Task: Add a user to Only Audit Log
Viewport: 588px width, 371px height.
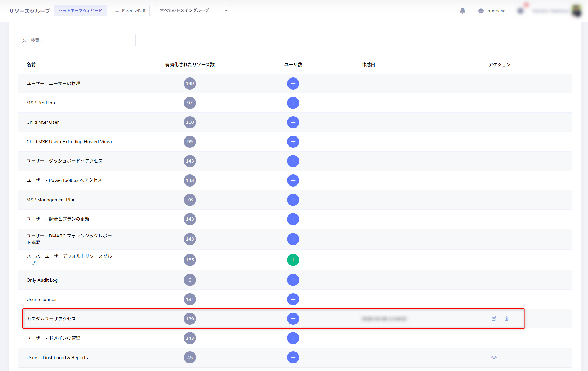Action: point(293,280)
